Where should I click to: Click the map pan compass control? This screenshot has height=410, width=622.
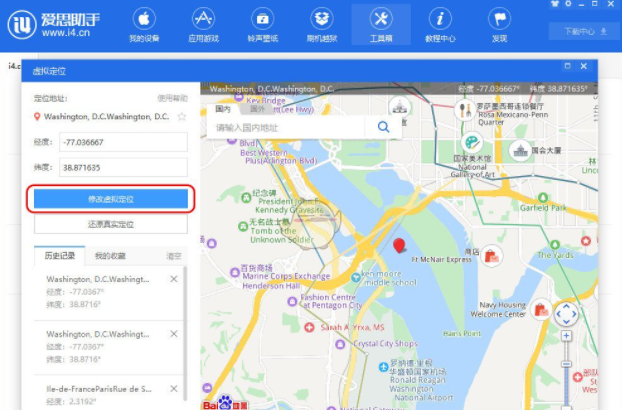point(567,315)
